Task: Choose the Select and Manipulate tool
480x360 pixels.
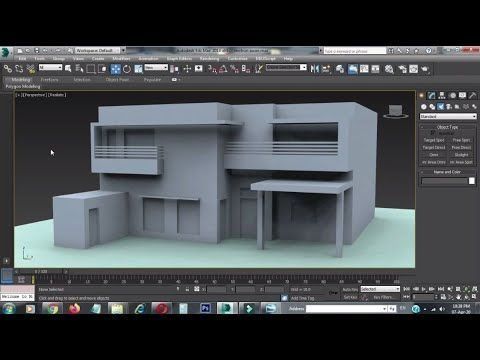Action: pyautogui.click(x=187, y=69)
